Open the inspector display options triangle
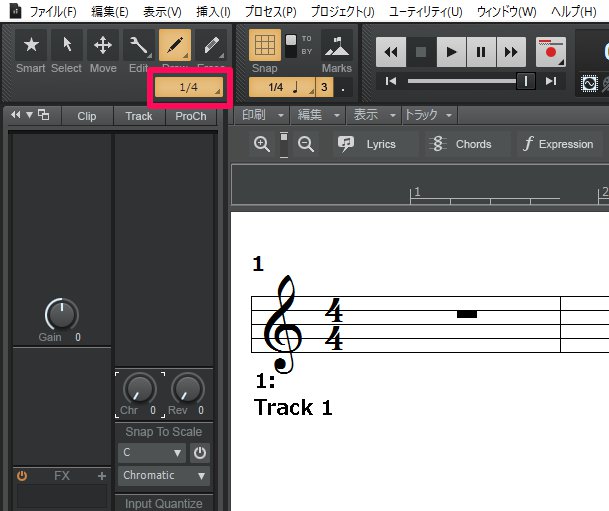This screenshot has height=511, width=609. pos(30,115)
